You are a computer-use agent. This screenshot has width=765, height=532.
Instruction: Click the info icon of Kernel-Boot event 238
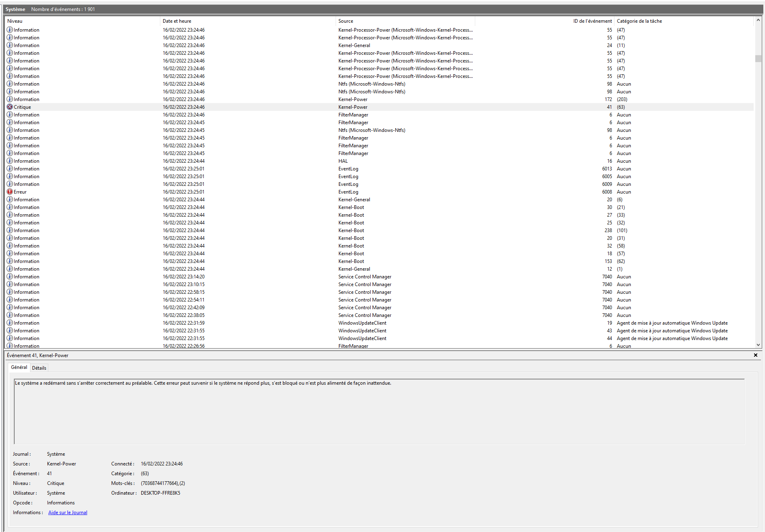click(x=10, y=230)
